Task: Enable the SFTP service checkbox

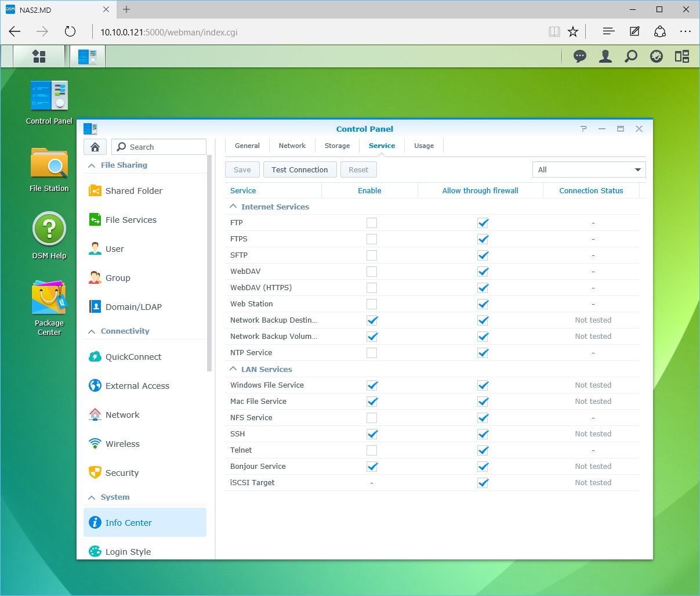Action: (x=372, y=255)
